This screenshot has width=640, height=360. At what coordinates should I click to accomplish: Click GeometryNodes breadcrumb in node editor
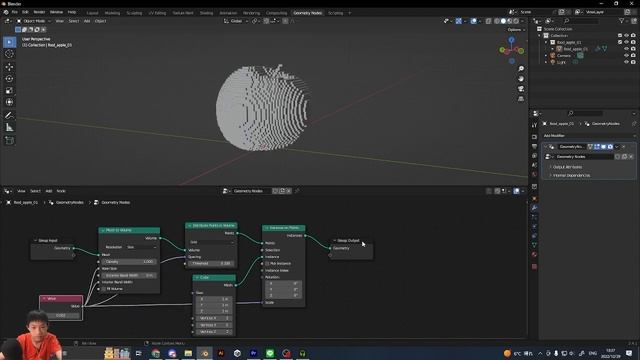point(69,202)
